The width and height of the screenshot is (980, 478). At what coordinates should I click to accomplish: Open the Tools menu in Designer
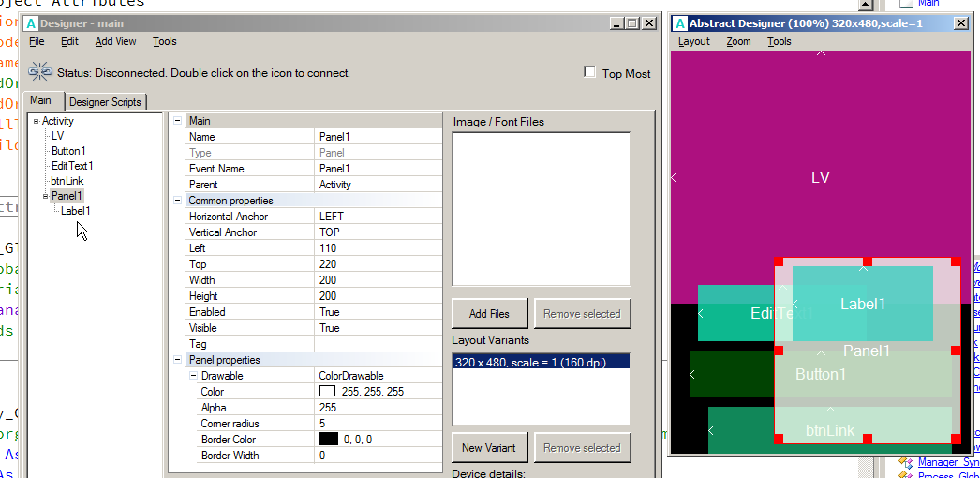[x=164, y=41]
